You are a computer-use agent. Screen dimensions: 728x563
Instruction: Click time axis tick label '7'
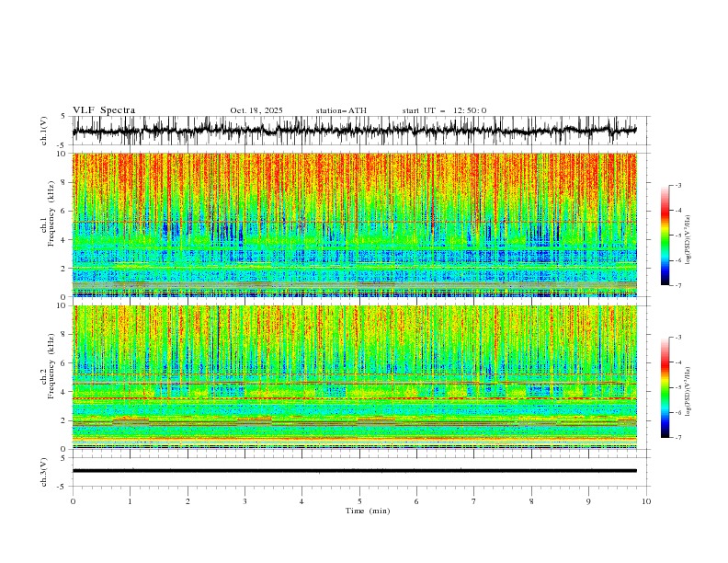click(474, 501)
